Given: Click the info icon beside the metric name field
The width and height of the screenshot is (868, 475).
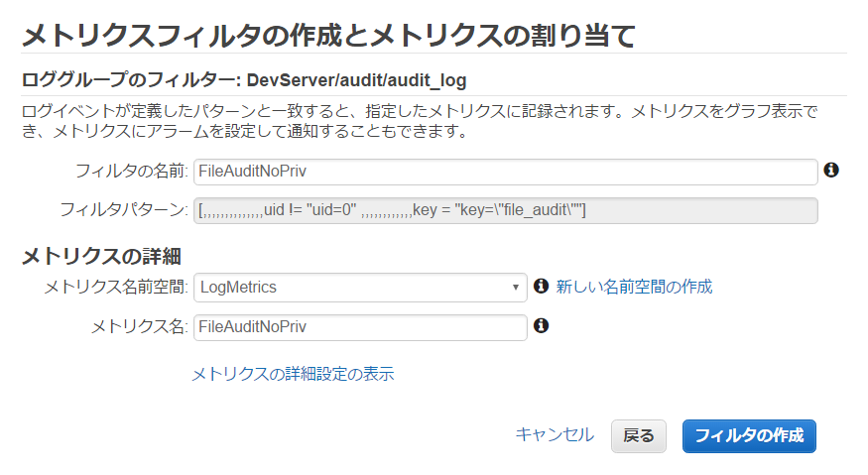Looking at the screenshot, I should click(x=541, y=325).
